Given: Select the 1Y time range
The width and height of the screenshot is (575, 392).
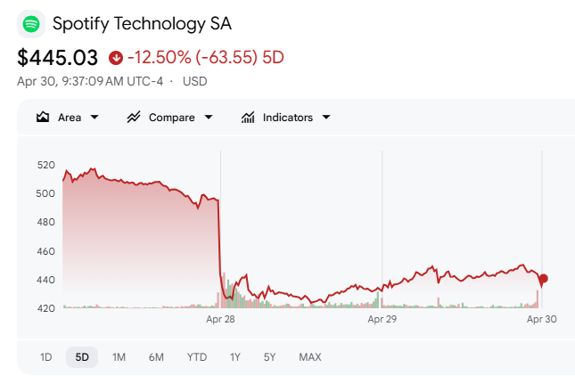Looking at the screenshot, I should coord(235,357).
